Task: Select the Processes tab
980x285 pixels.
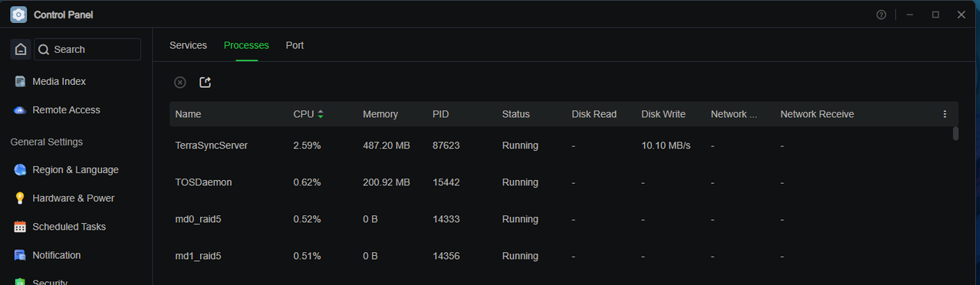Action: (246, 45)
